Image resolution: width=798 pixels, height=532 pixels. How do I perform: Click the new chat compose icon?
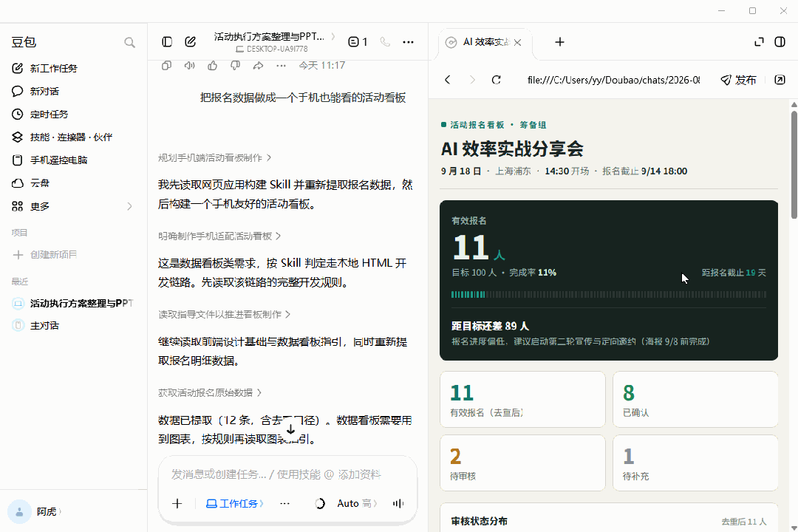[191, 41]
